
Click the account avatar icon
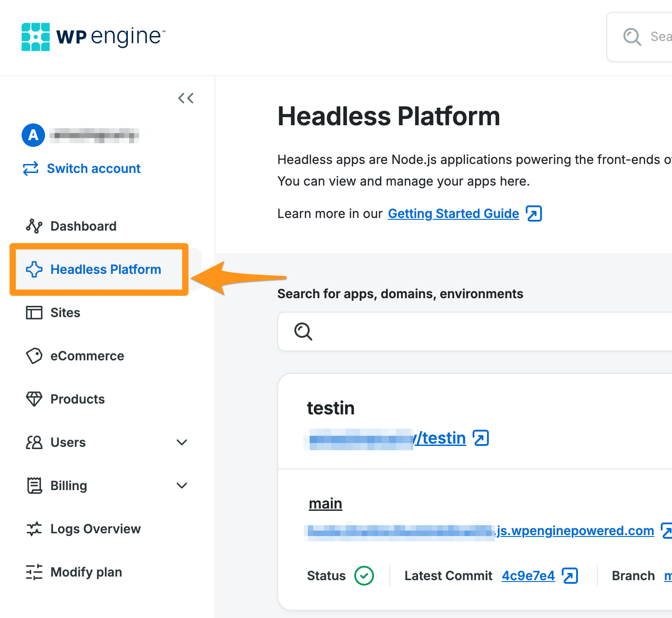(33, 135)
